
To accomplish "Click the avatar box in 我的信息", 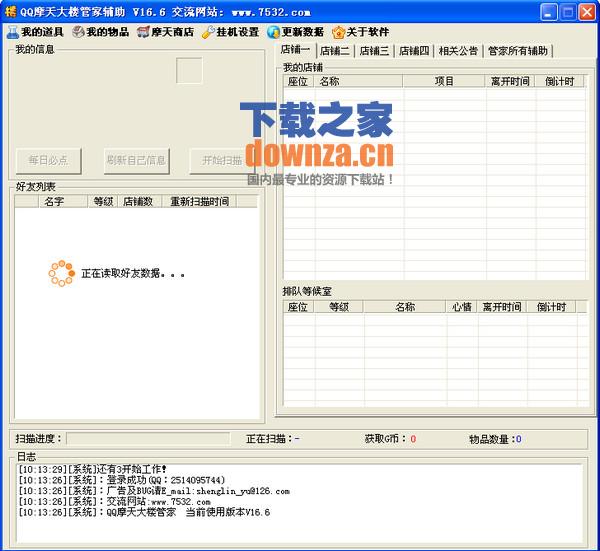I will tap(189, 70).
